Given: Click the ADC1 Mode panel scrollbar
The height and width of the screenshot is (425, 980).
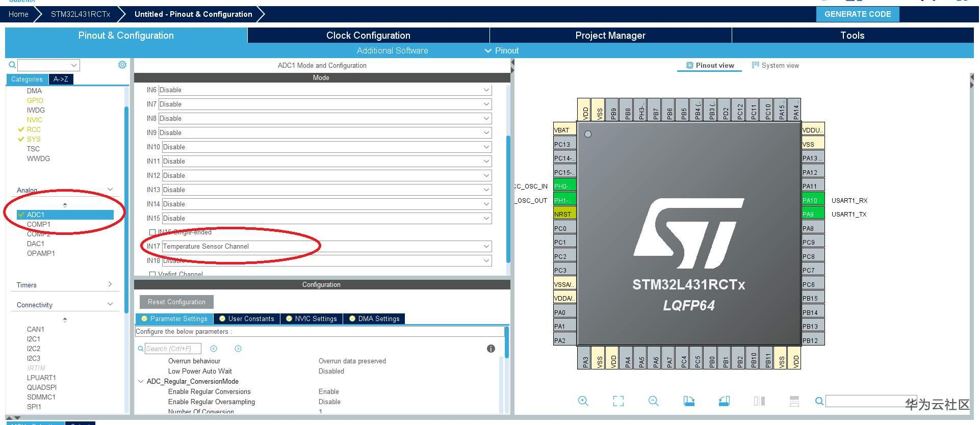Looking at the screenshot, I should pos(508,199).
